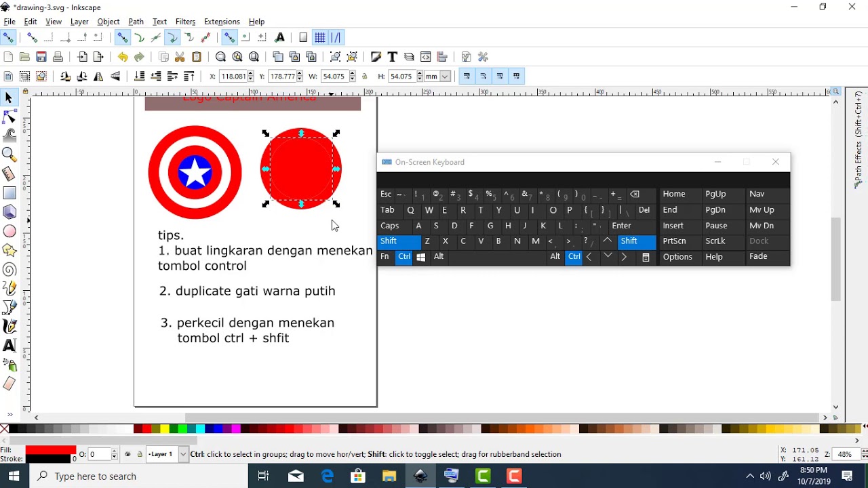Click the Save document icon
868x488 pixels.
pyautogui.click(x=41, y=57)
